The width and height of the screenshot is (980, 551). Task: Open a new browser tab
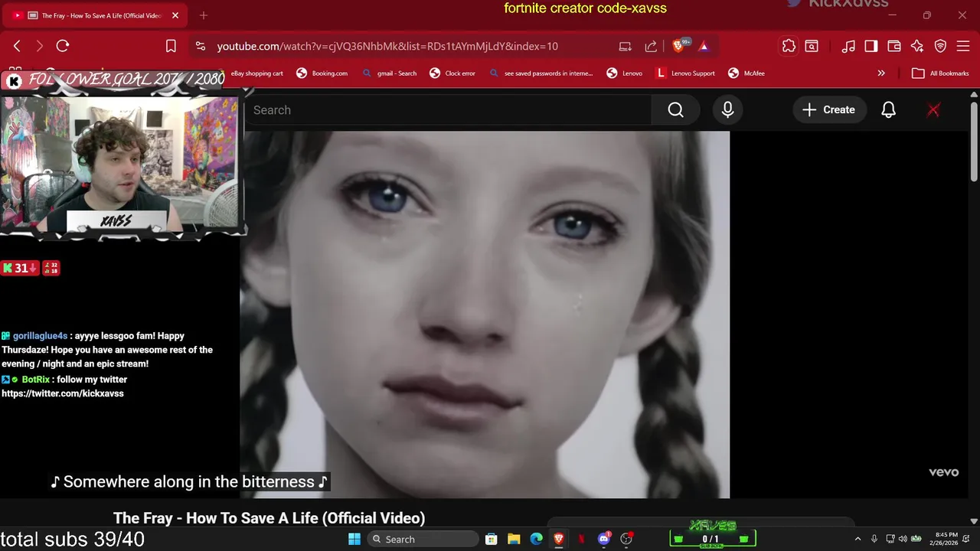click(203, 15)
